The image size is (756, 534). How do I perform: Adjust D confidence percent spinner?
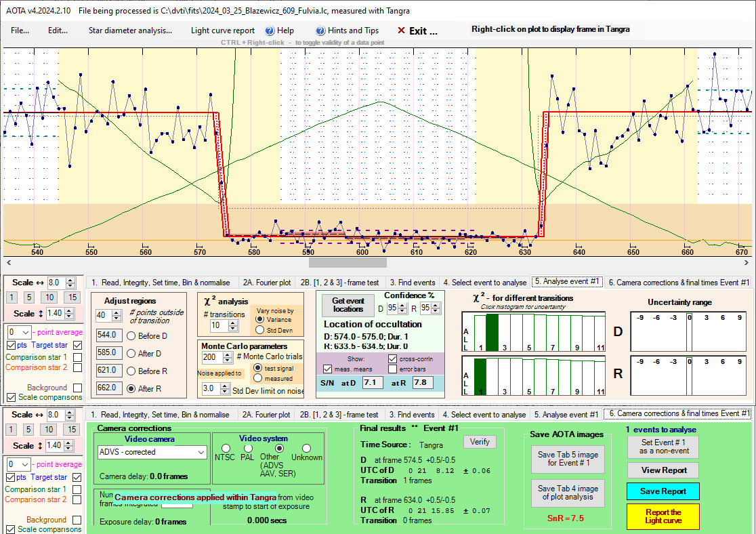coord(402,308)
